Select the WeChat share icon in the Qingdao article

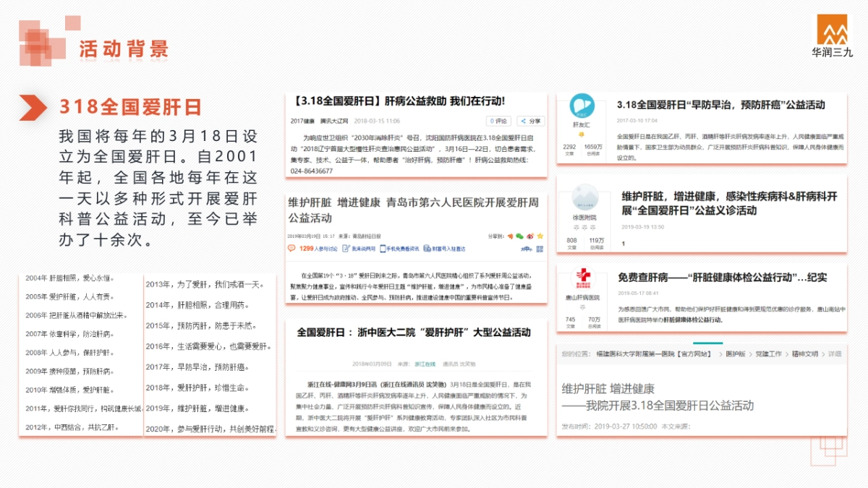coord(520,236)
